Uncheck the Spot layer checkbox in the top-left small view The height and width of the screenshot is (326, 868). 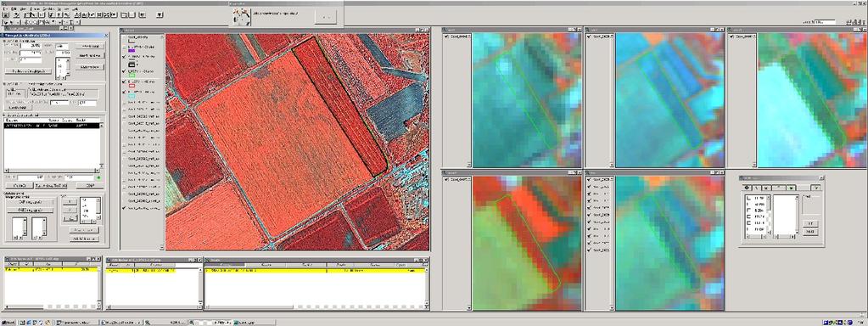446,37
